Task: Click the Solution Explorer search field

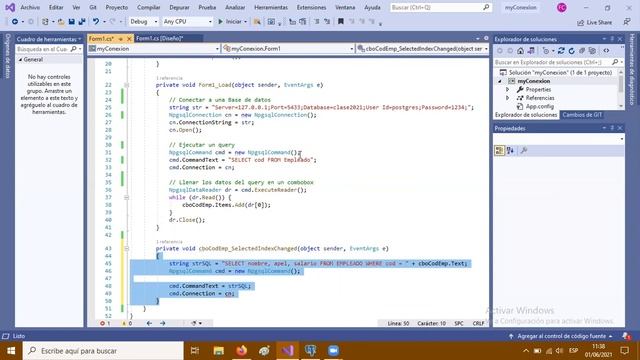Action: pos(557,62)
